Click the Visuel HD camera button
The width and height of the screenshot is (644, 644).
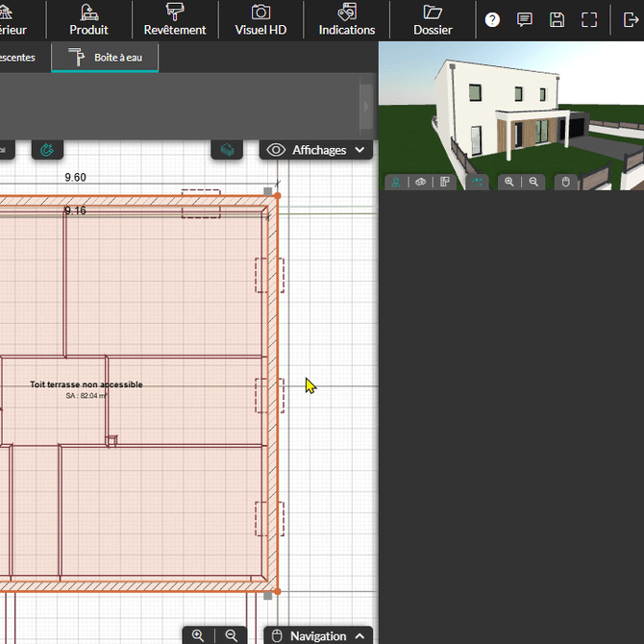(260, 19)
